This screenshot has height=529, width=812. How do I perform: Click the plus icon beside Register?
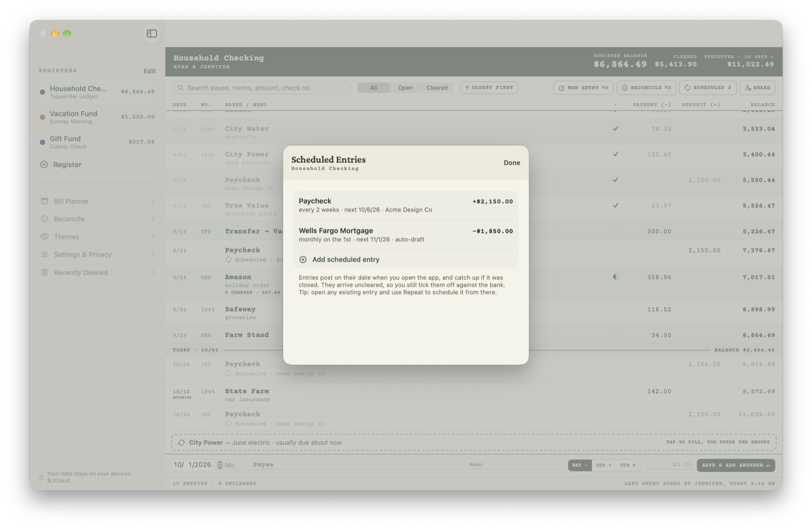click(44, 164)
